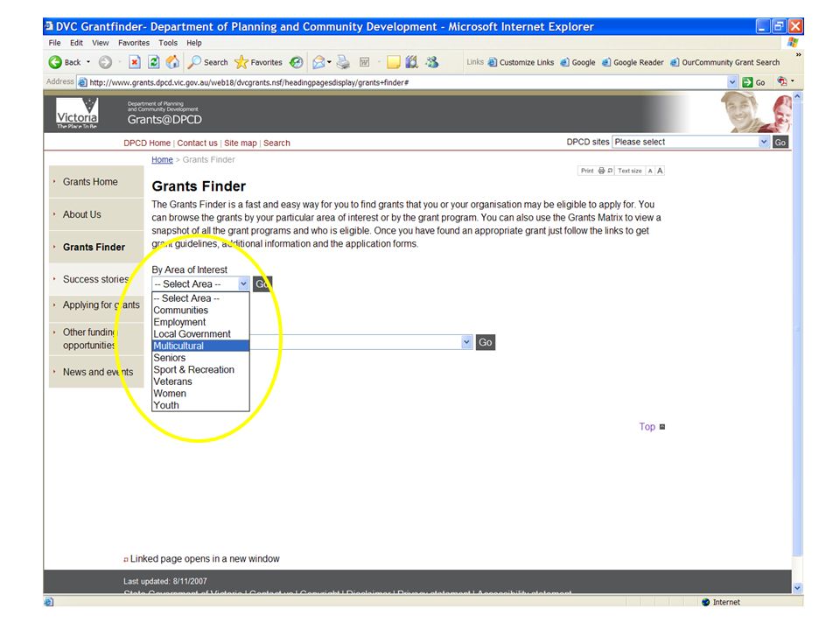The height and width of the screenshot is (630, 840).
Task: Choose the smaller A text size
Action: tap(650, 171)
